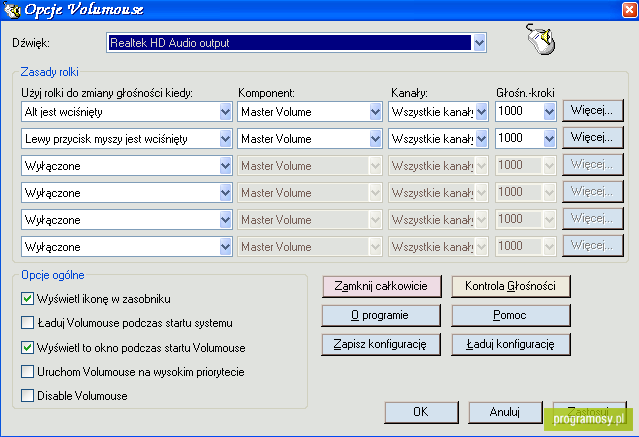
Task: Toggle 'Wyświetl ikonę w zasobniku' checkbox
Action: 27,299
